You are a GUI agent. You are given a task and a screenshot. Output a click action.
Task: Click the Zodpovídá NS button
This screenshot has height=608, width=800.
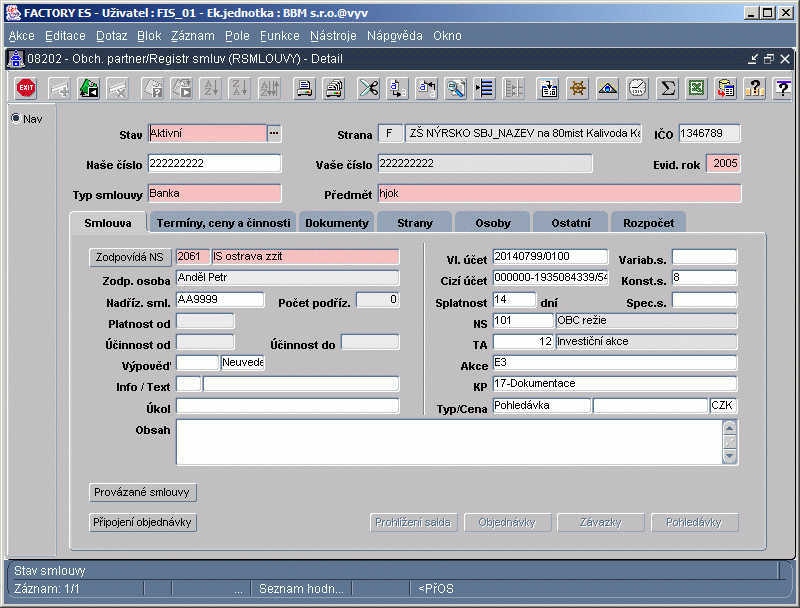coord(131,257)
